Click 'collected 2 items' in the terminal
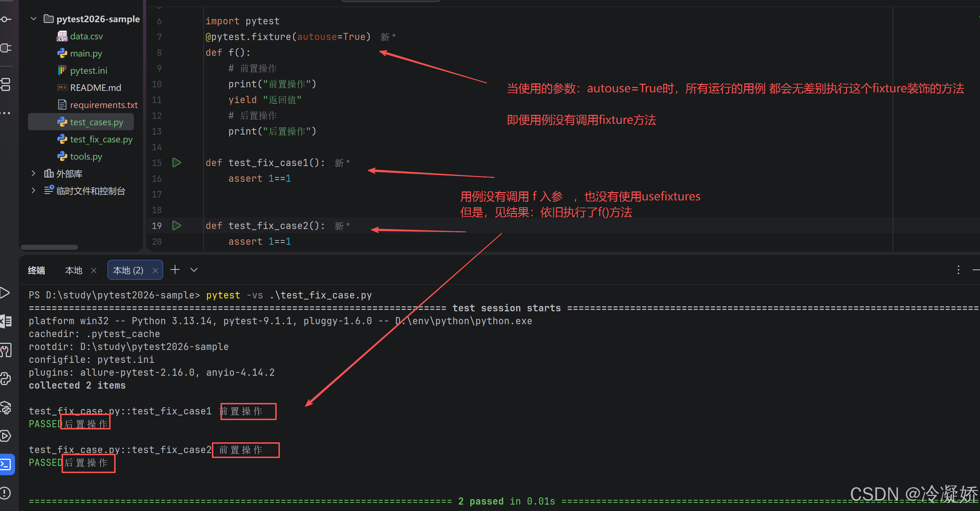This screenshot has height=511, width=980. (x=77, y=385)
